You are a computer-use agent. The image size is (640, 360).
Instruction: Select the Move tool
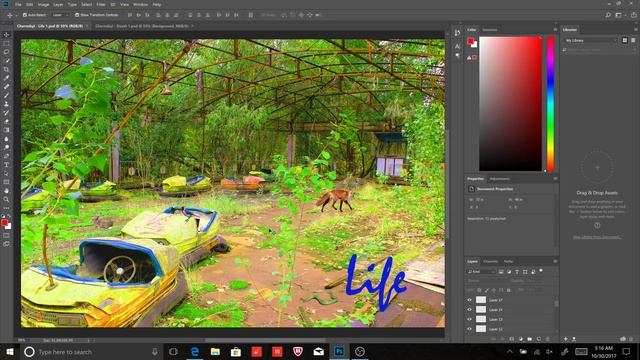point(6,35)
